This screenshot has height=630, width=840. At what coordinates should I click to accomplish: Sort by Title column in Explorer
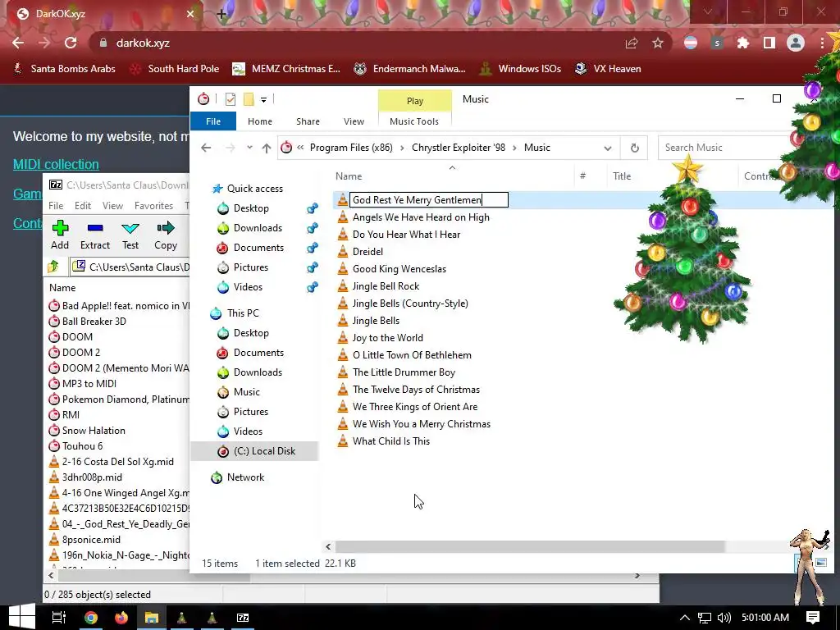[x=622, y=176]
